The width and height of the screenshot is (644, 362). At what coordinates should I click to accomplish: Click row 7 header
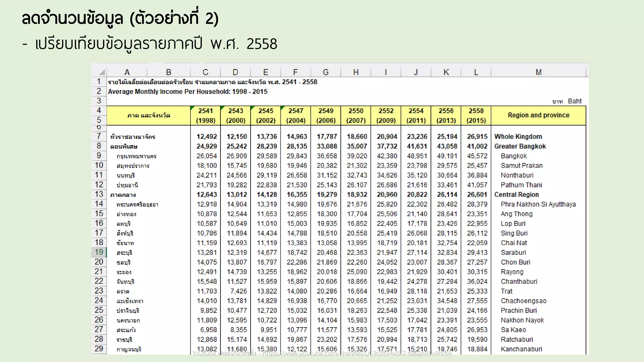click(99, 136)
